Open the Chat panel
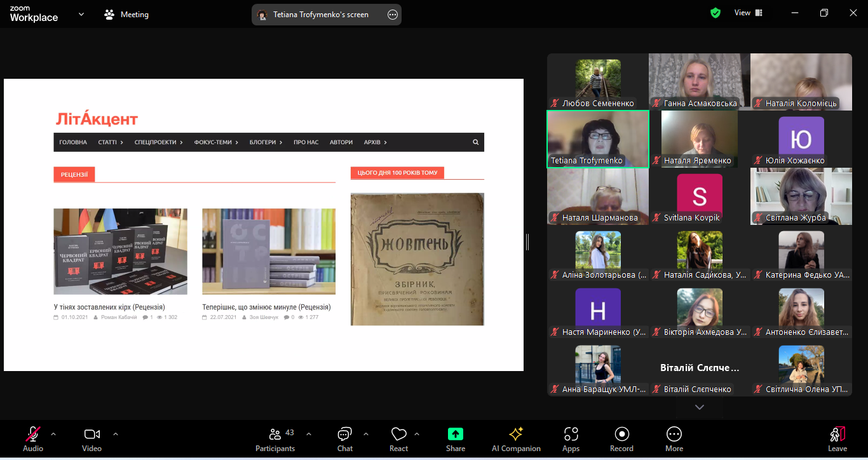Screen dimensions: 868x460 coord(345,438)
